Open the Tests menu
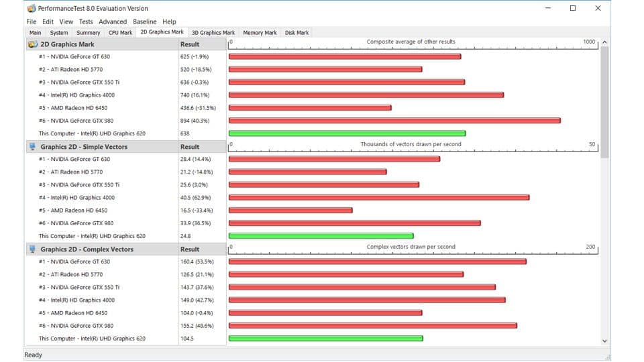Image resolution: width=644 pixels, height=362 pixels. [85, 21]
